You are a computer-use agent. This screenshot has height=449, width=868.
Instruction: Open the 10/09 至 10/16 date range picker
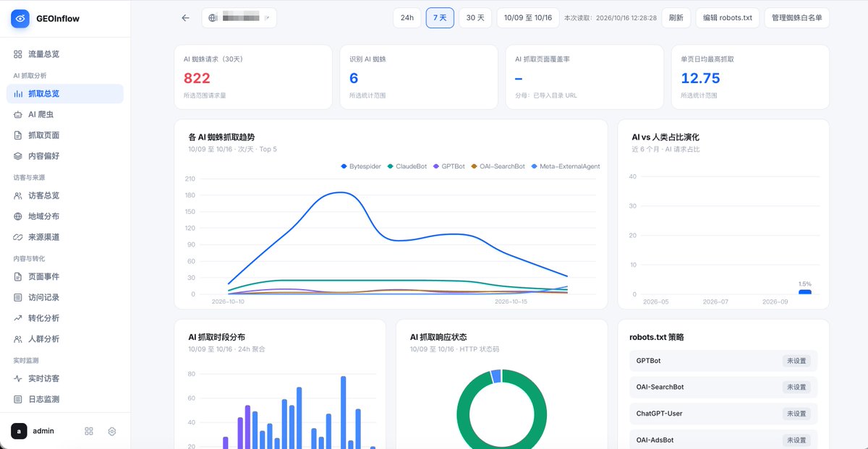point(528,18)
